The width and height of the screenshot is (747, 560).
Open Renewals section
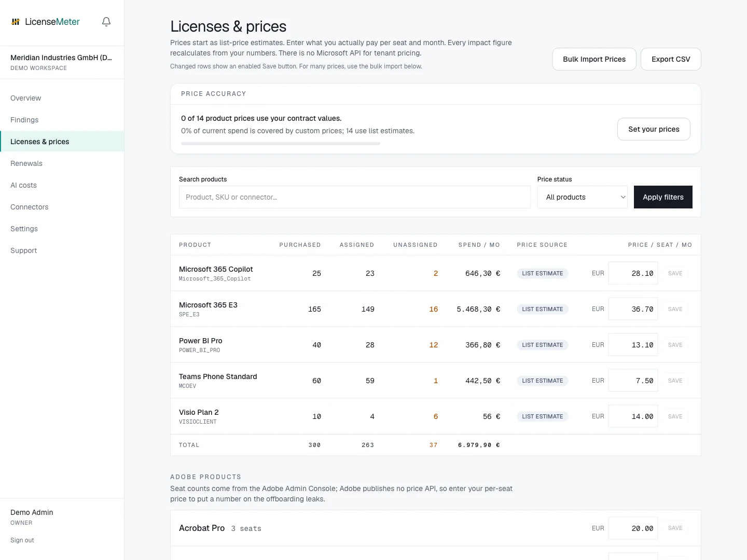pyautogui.click(x=62, y=163)
